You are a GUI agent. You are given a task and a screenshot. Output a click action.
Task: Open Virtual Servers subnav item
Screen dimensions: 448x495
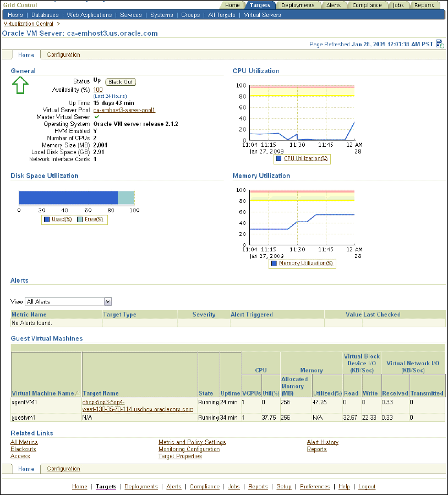262,15
